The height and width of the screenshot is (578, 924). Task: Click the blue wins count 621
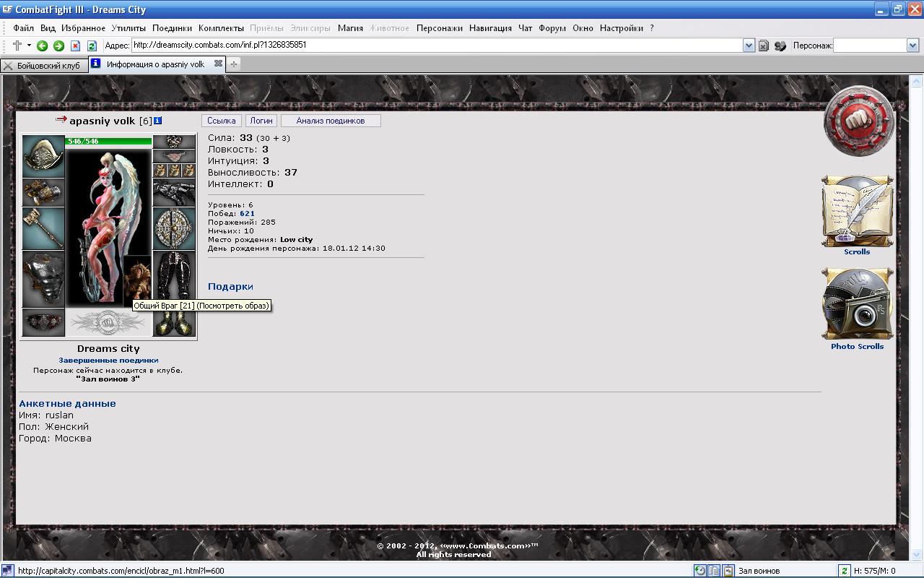point(247,213)
